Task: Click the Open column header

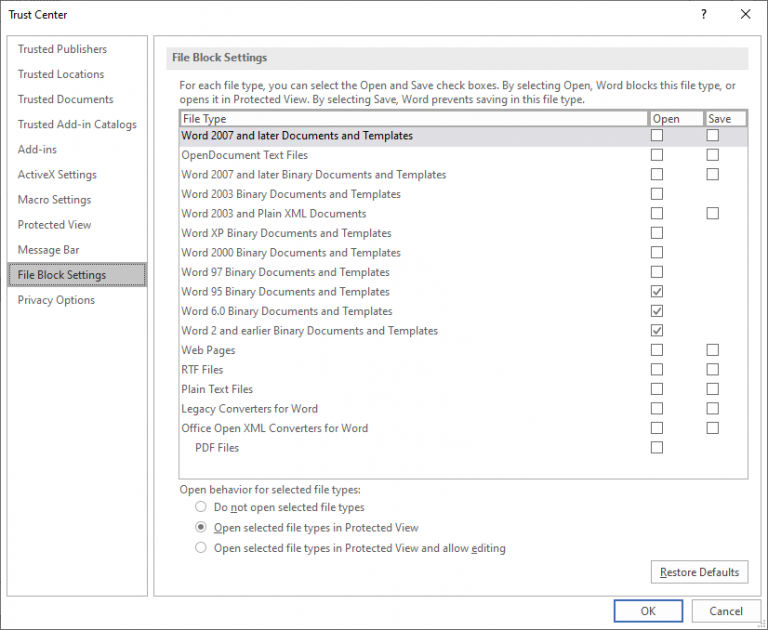Action: 676,119
